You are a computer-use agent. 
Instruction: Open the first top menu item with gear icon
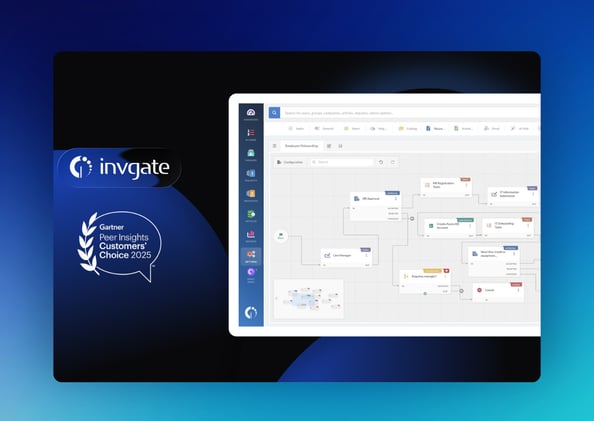(x=296, y=128)
